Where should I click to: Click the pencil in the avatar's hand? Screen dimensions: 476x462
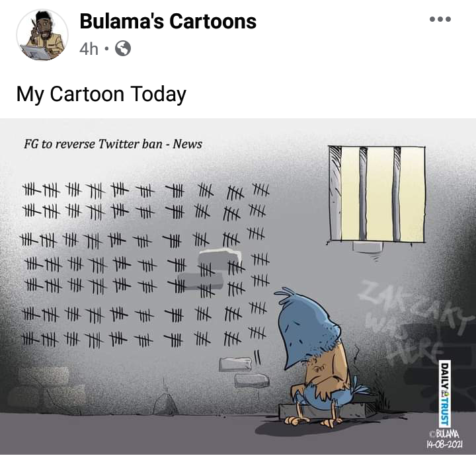[x=34, y=26]
